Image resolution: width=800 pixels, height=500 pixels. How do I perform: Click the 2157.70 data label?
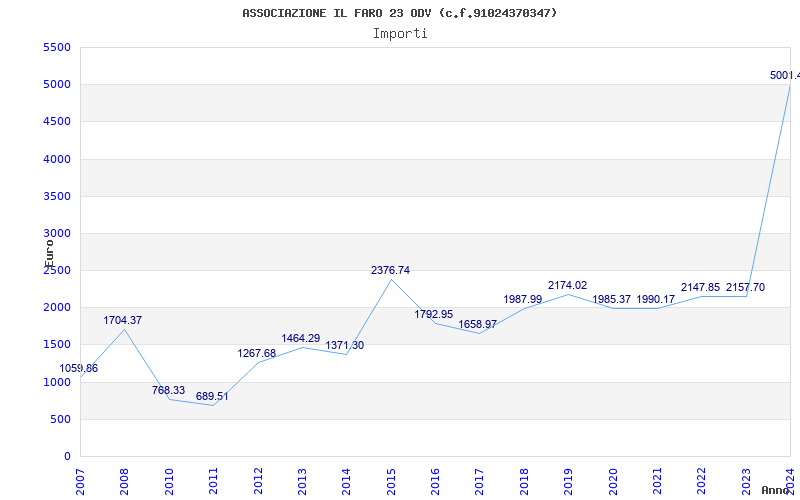click(745, 287)
